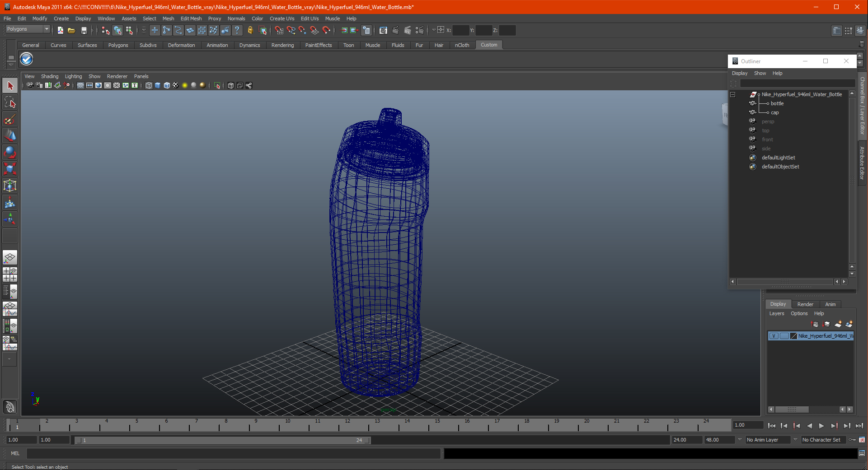The image size is (868, 470).
Task: Toggle layer visibility V box
Action: click(774, 336)
